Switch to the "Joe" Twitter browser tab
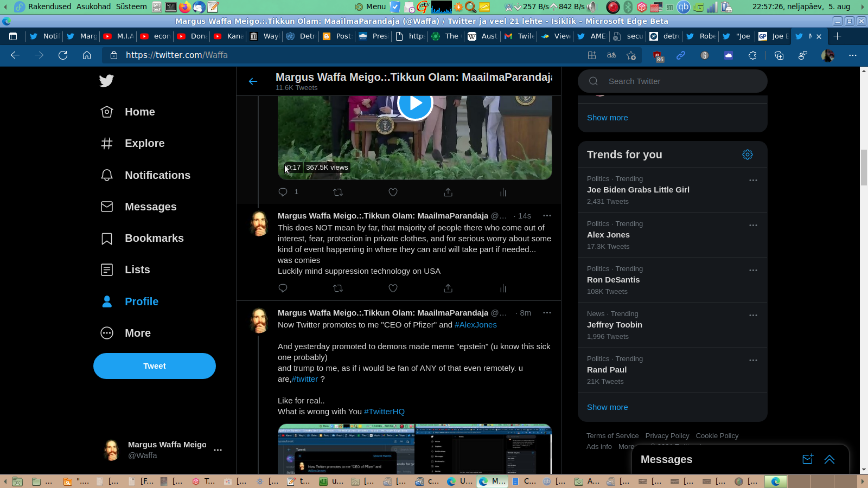This screenshot has height=488, width=868. point(739,36)
